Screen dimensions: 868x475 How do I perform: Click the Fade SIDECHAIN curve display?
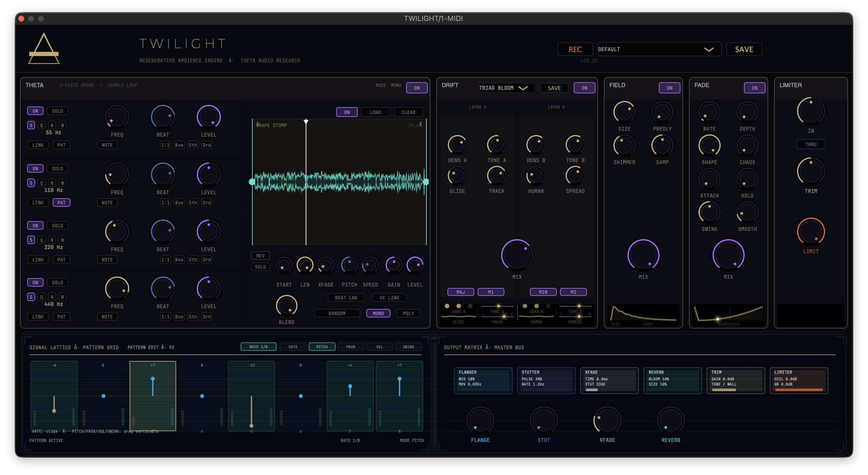728,315
